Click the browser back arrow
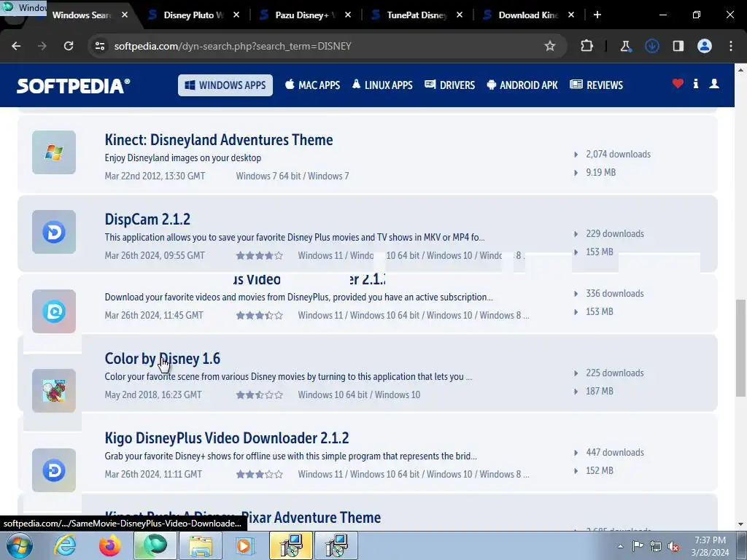Viewport: 747px width, 560px height. pyautogui.click(x=16, y=46)
